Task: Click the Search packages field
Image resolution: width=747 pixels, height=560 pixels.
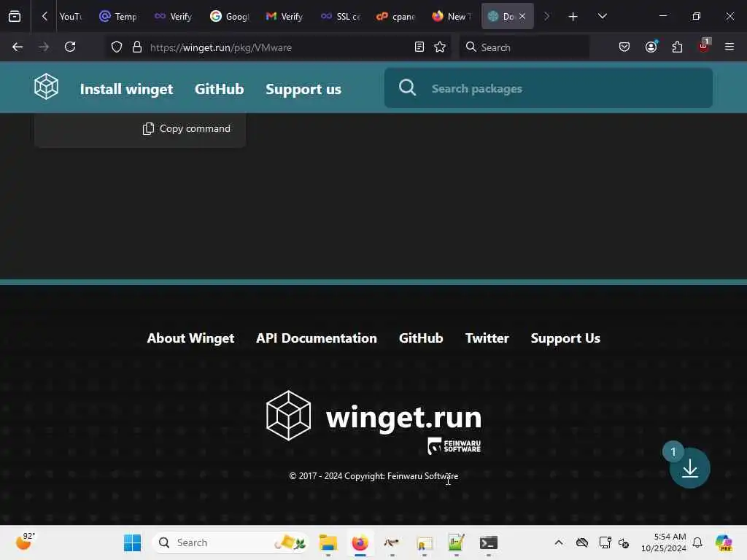Action: pos(549,88)
